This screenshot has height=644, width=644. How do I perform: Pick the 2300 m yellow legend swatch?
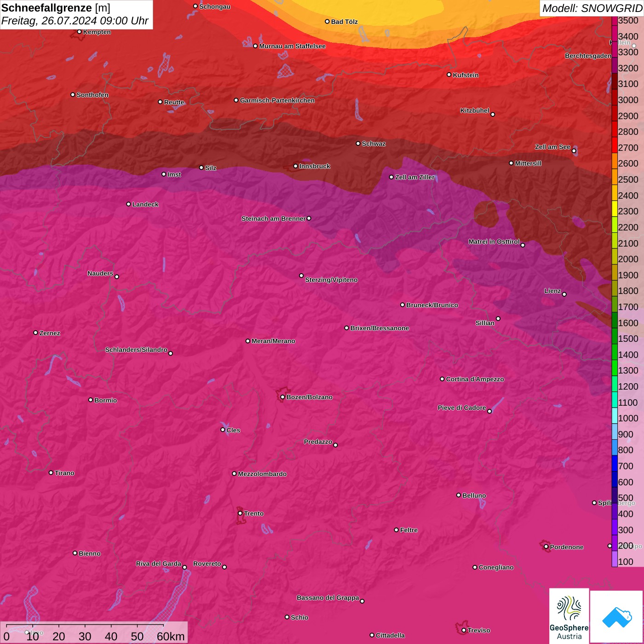click(x=614, y=208)
